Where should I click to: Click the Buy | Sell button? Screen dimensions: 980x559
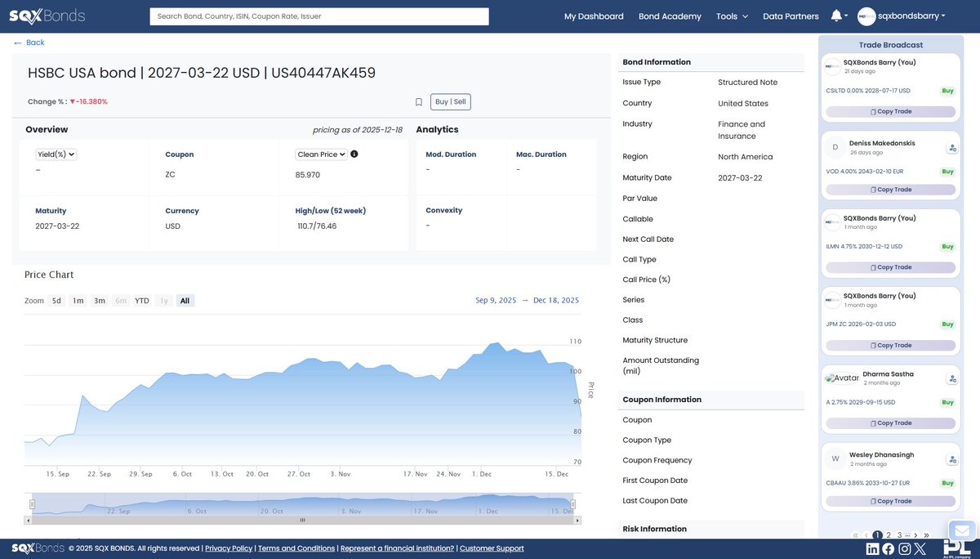coord(451,102)
